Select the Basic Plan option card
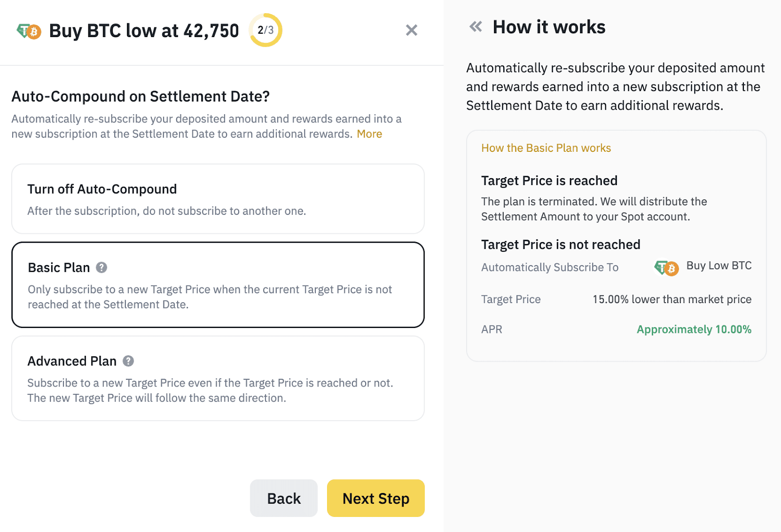781x532 pixels. coord(218,285)
